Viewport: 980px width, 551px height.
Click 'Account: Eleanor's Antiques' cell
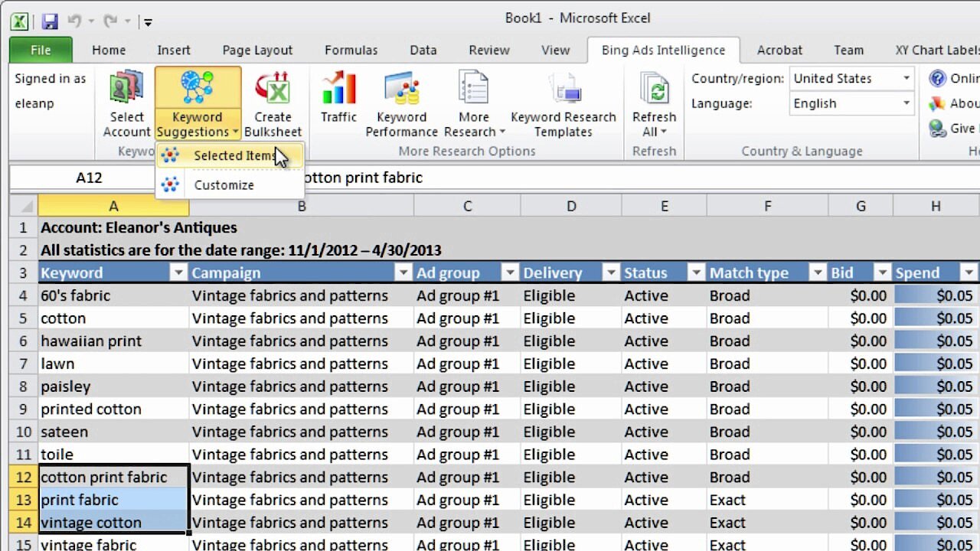(139, 227)
